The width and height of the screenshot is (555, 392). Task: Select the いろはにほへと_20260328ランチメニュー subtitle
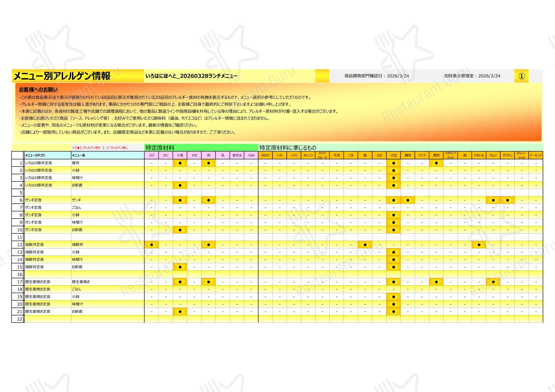pyautogui.click(x=191, y=76)
